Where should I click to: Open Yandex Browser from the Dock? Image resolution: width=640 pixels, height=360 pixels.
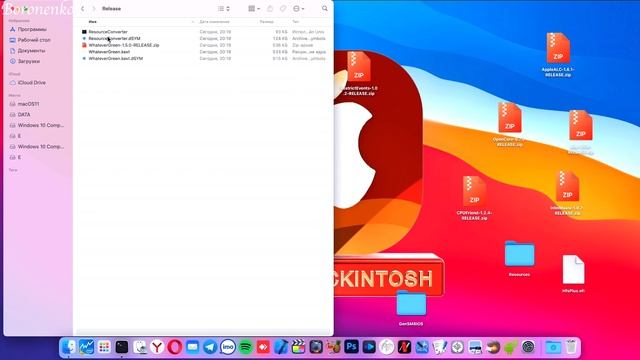tap(157, 347)
